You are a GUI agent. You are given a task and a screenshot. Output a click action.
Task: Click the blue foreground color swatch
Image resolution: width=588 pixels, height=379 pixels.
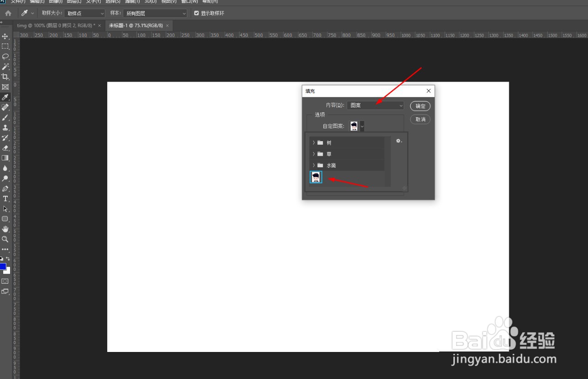[3, 266]
